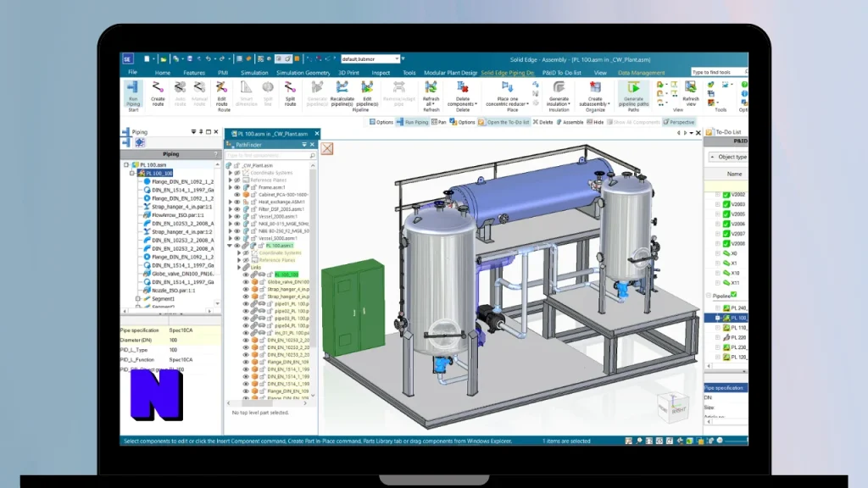Click the New document quick-access icon
Viewport: 868px width, 488px height.
point(147,58)
